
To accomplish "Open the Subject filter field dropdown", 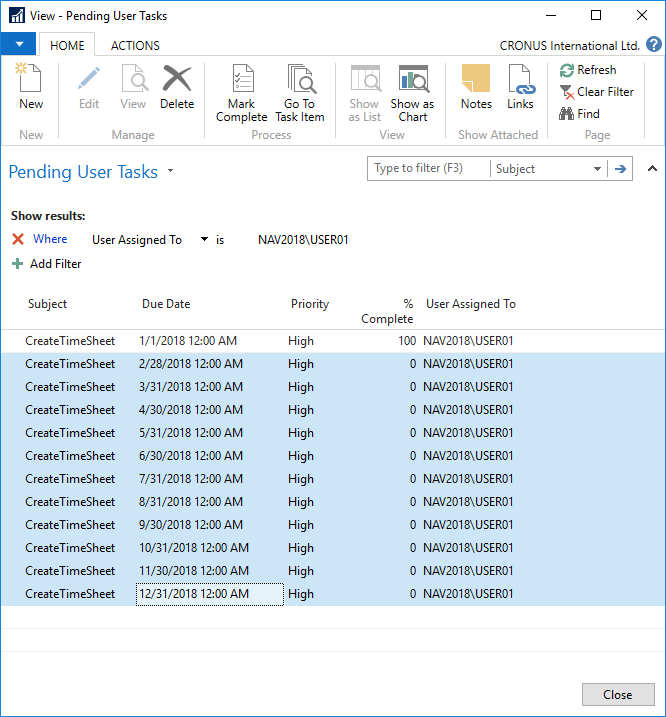I will (x=597, y=169).
